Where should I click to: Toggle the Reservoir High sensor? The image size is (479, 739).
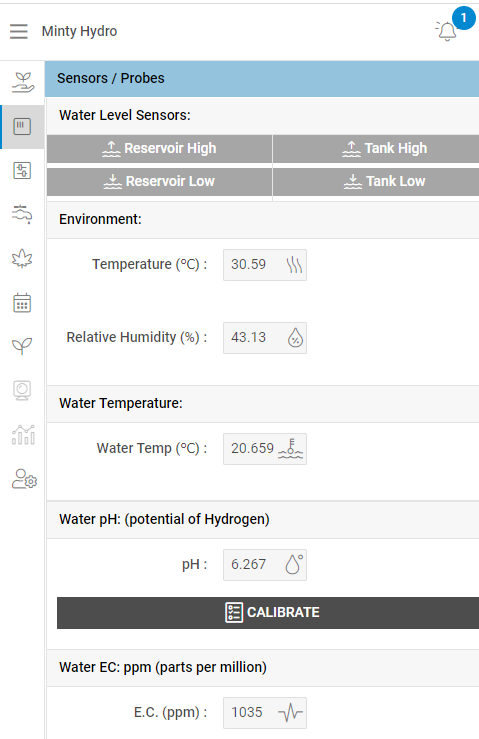click(x=159, y=148)
